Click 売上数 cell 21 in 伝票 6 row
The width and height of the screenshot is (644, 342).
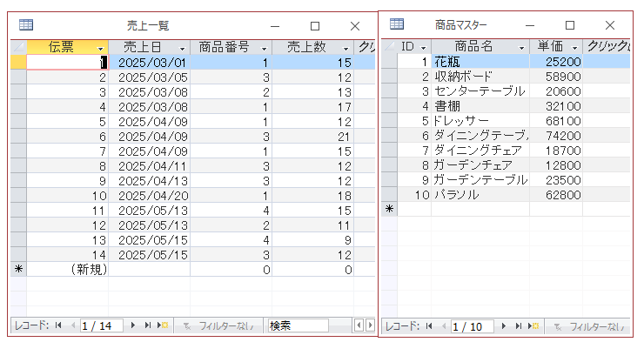pyautogui.click(x=313, y=137)
